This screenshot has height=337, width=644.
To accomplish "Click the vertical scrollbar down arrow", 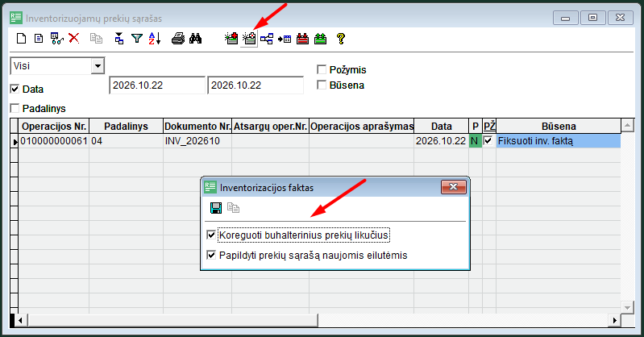I will [x=627, y=307].
